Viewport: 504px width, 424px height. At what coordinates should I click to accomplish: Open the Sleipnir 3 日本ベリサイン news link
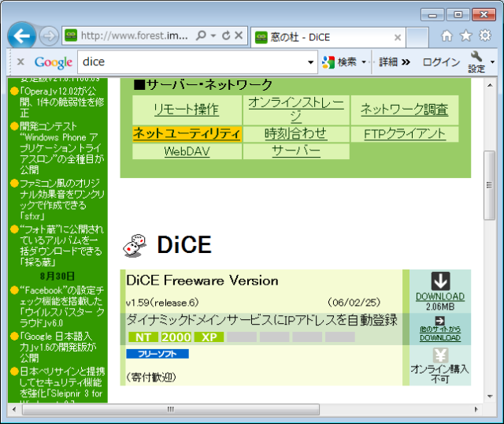tap(61, 385)
